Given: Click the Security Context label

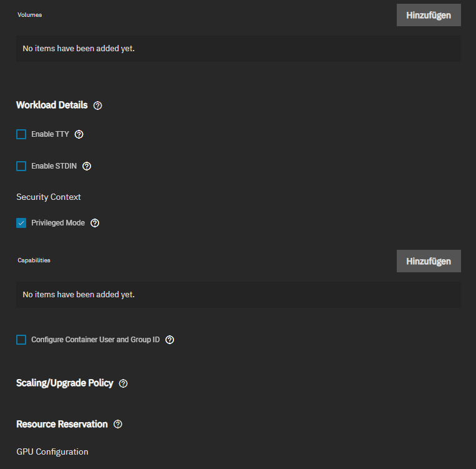Looking at the screenshot, I should [49, 197].
